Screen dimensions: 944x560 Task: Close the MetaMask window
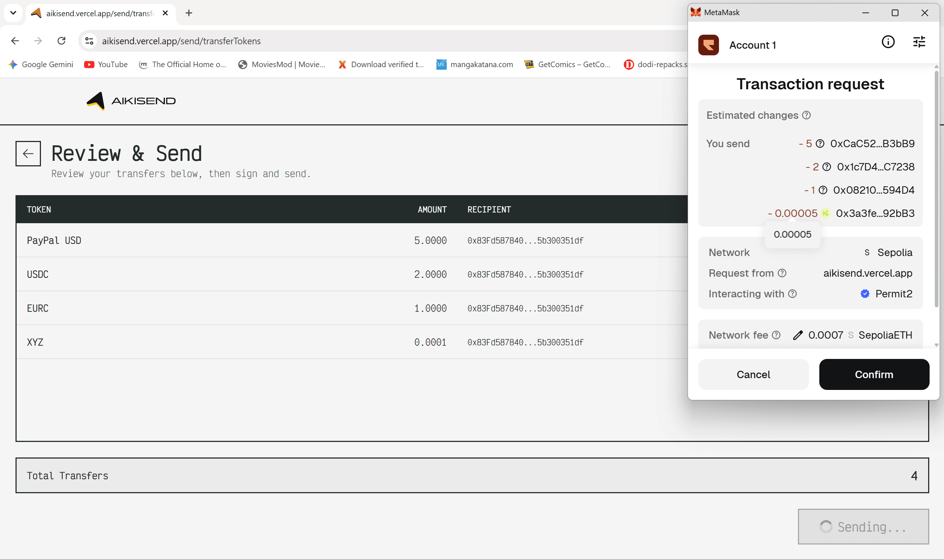[x=925, y=13]
